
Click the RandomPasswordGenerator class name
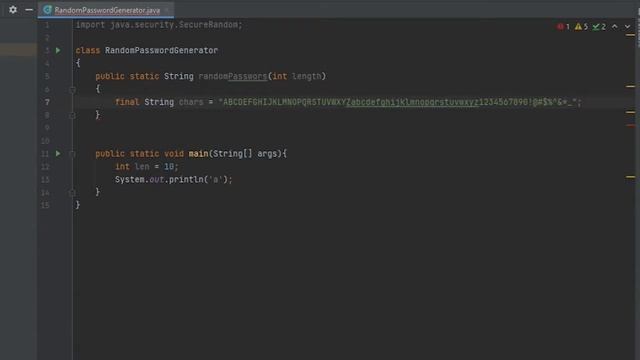pos(161,50)
